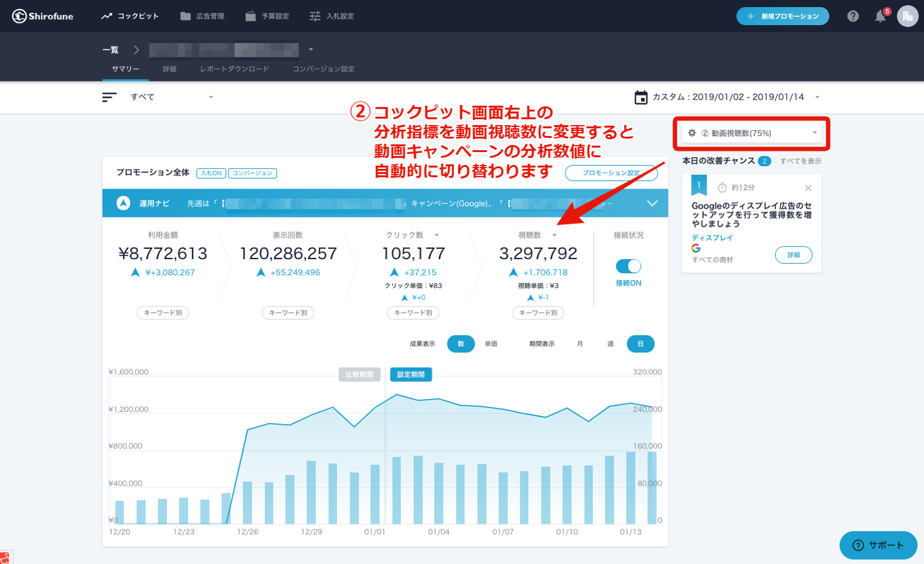Image resolution: width=924 pixels, height=564 pixels.
Task: Switch period display to 週
Action: tap(610, 344)
